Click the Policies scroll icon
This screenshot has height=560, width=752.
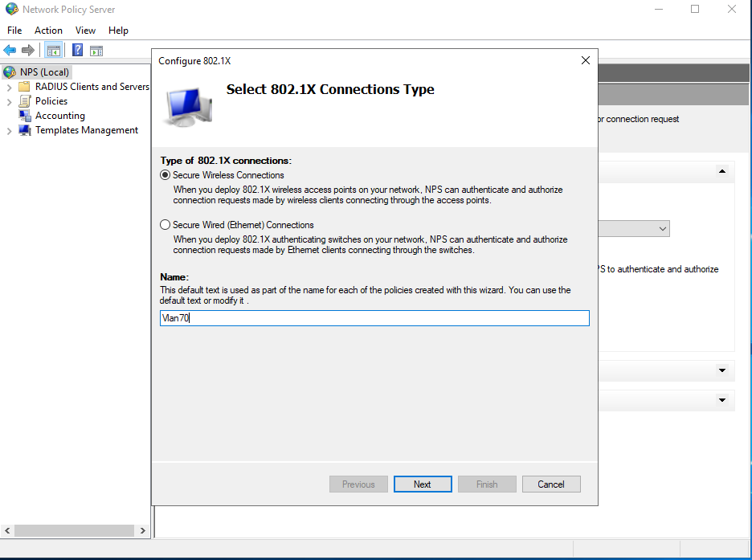24,101
